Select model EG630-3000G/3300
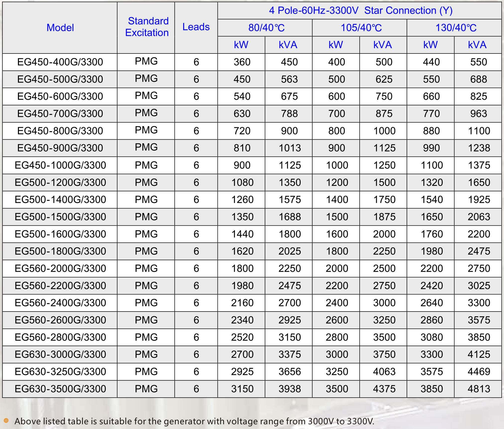 point(60,354)
